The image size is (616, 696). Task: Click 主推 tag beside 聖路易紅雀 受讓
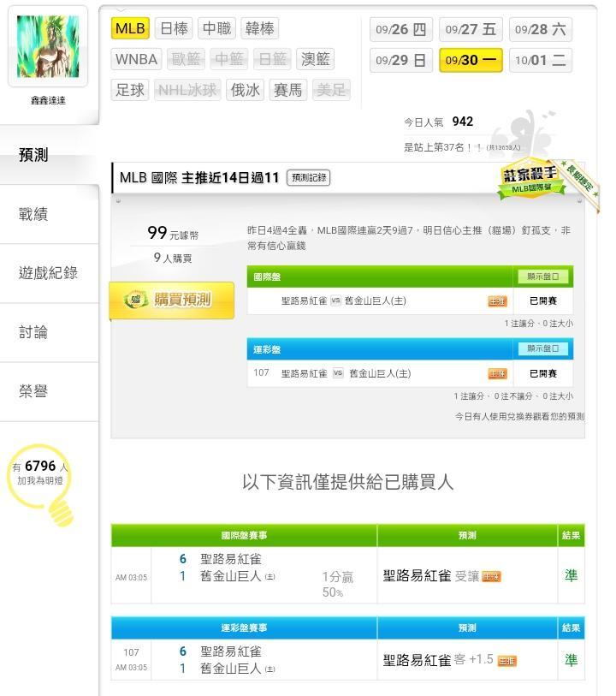pos(491,576)
